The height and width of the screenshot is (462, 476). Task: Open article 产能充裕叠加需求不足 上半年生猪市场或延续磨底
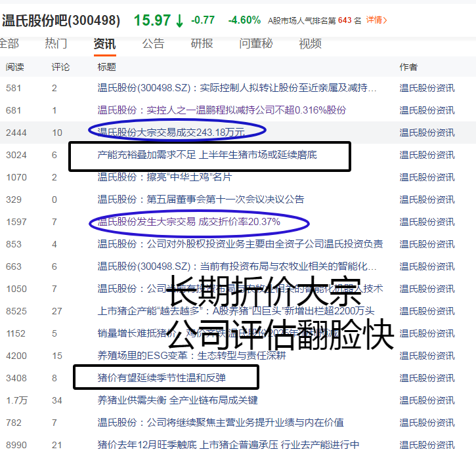click(207, 155)
